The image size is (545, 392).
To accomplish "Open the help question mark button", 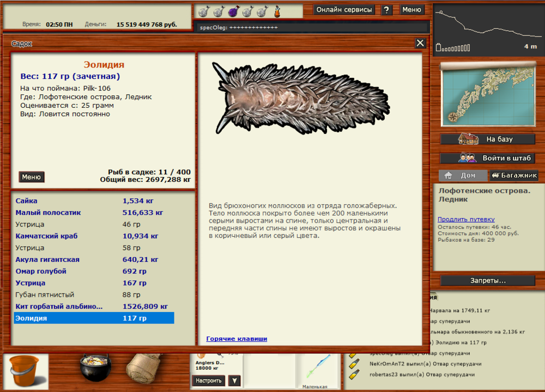I will pos(386,10).
